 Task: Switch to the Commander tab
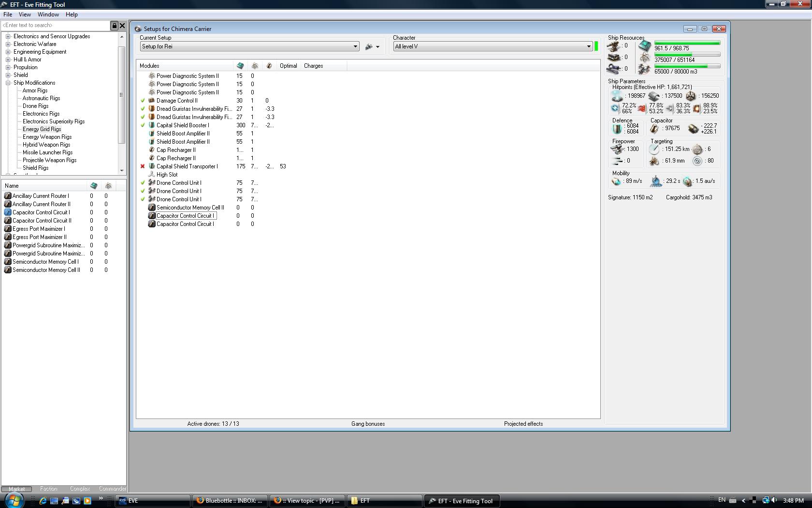[112, 489]
